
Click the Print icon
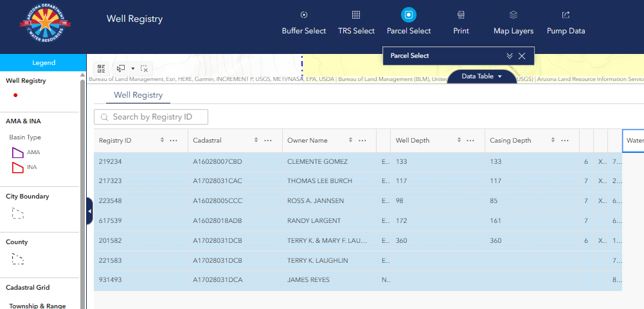pyautogui.click(x=461, y=15)
